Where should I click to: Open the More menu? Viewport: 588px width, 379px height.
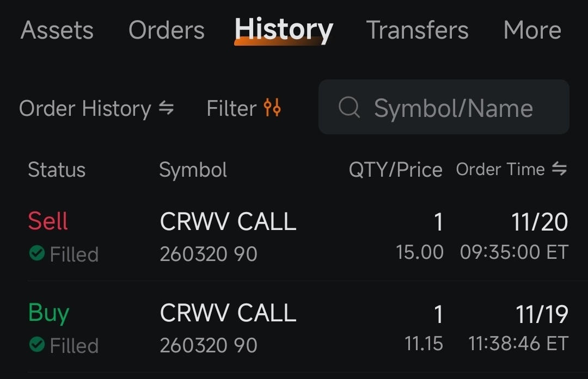(532, 31)
